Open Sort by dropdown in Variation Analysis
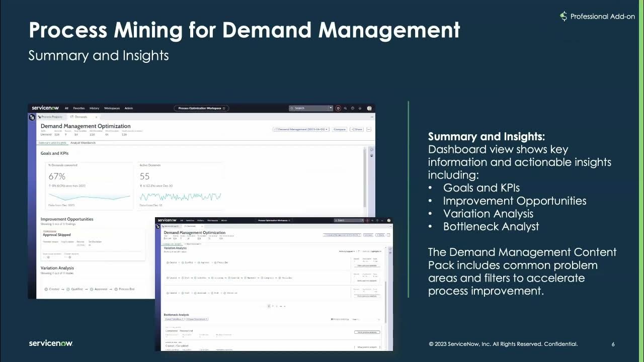This screenshot has height=362, width=644. click(373, 251)
